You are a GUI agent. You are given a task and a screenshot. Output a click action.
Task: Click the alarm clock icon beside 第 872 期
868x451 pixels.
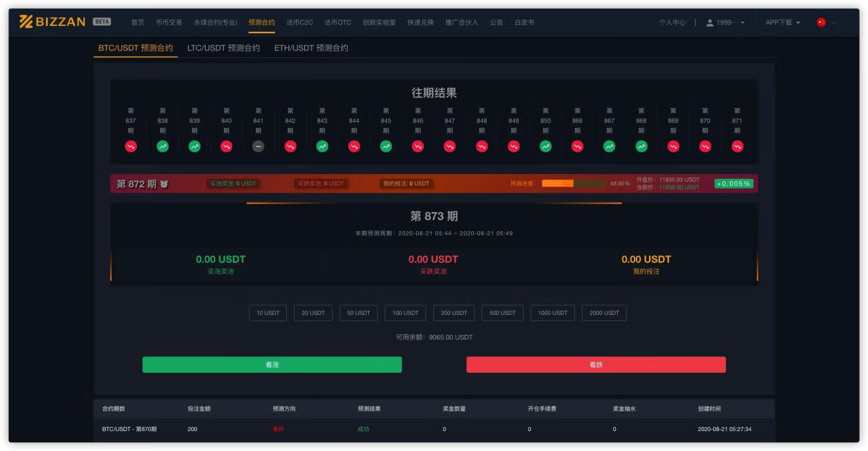click(x=164, y=184)
